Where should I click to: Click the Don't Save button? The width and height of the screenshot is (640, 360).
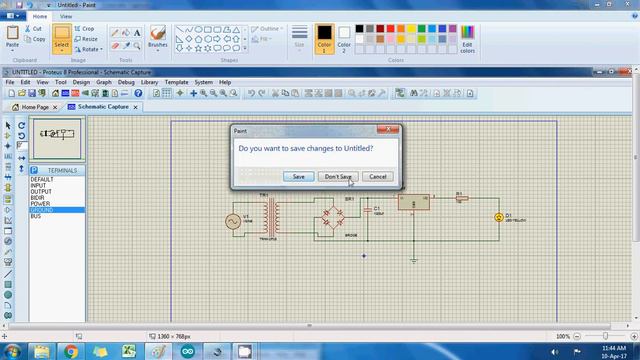click(338, 177)
